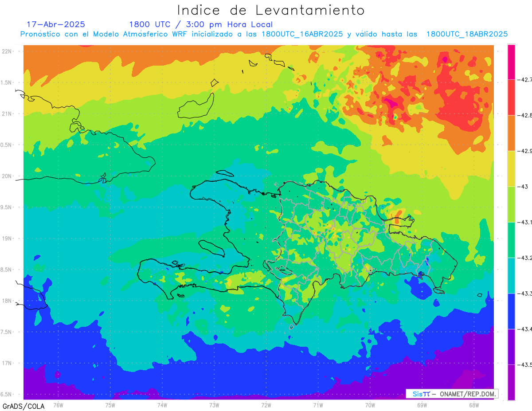Click the longitude label "72W"
Viewport: 532px width, 411px height.
point(266,405)
